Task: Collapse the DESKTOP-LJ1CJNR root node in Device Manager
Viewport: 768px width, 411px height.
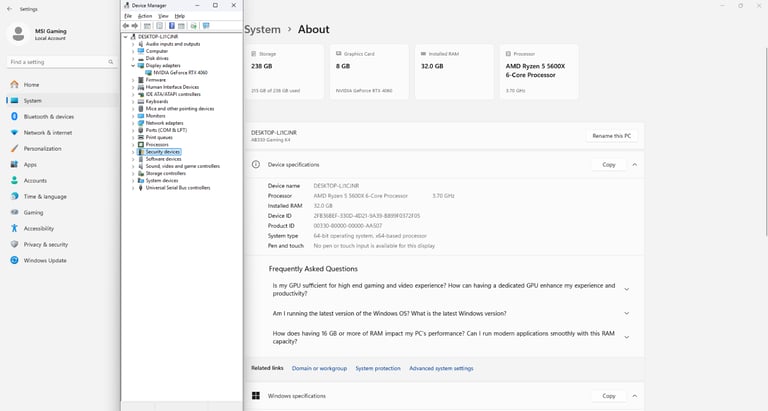Action: 126,37
